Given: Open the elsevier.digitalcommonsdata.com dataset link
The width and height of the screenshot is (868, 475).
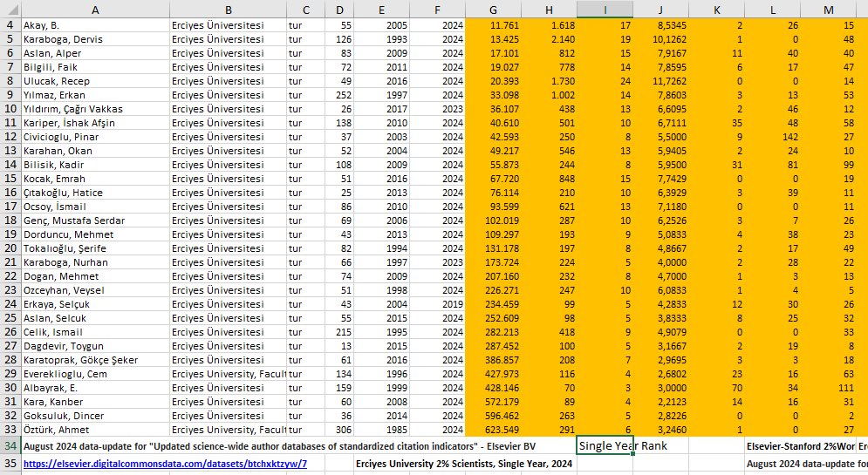Looking at the screenshot, I should 165,464.
